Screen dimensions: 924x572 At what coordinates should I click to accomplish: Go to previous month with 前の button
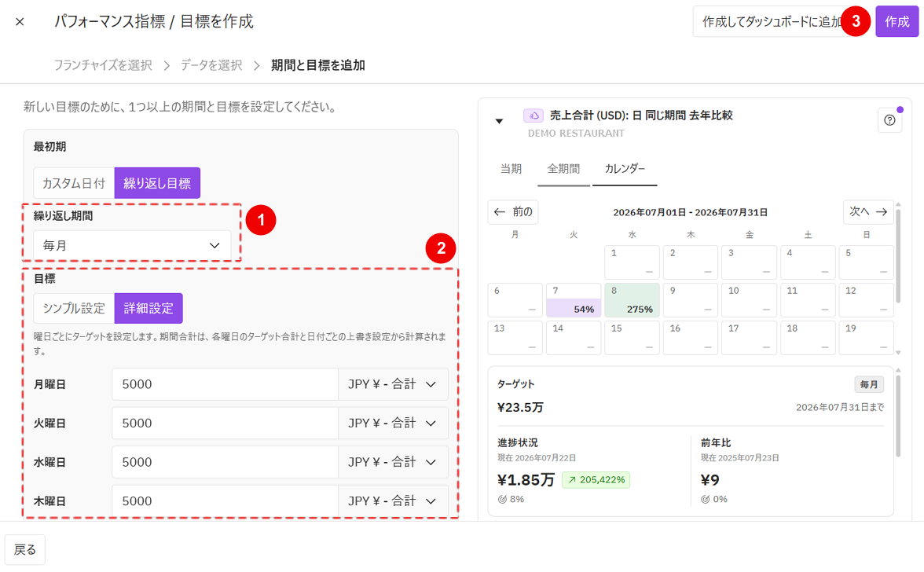coord(512,212)
